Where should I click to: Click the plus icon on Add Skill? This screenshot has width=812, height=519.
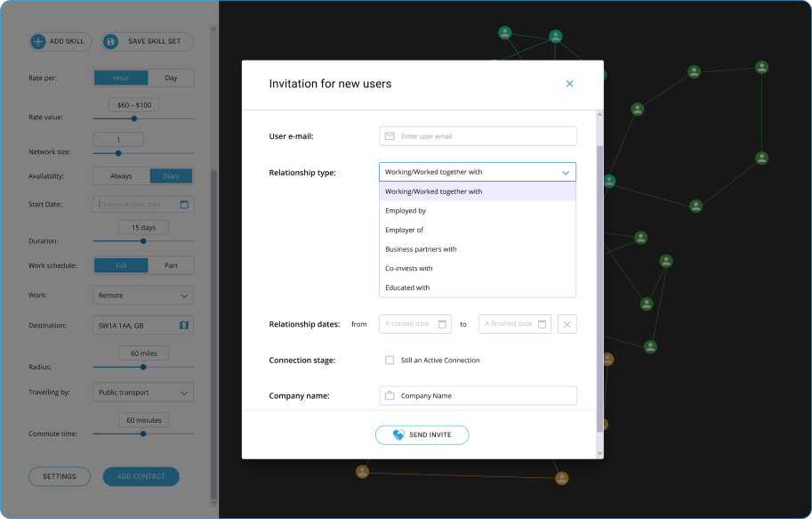tap(37, 42)
